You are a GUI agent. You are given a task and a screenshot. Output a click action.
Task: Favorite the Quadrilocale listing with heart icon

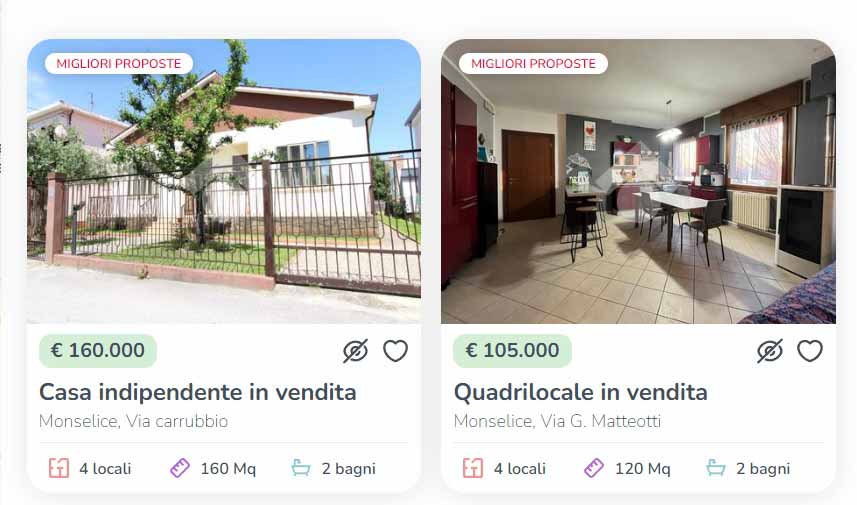(809, 351)
